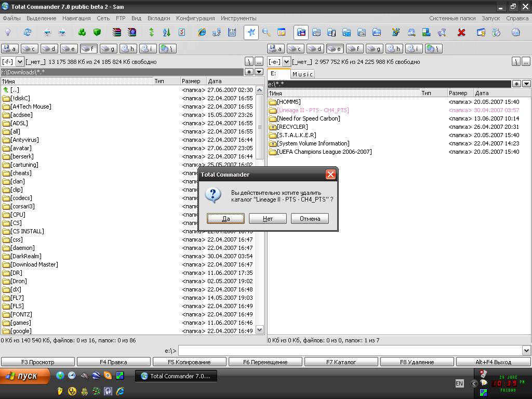Viewport: 532px width, 399px height.
Task: Open right panel [-e-] drive dropdown
Action: pyautogui.click(x=287, y=62)
